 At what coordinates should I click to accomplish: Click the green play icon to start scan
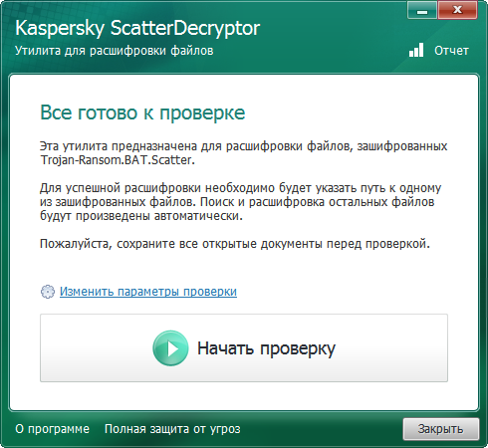170,348
